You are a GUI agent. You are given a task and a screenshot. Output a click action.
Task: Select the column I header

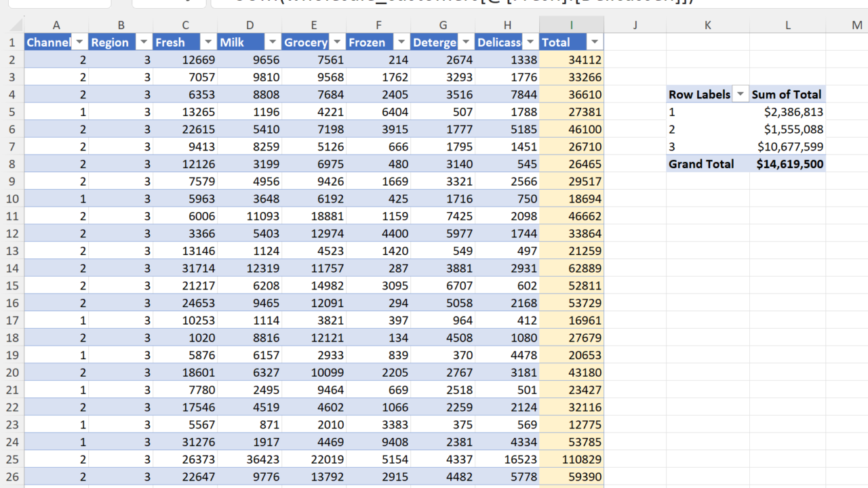point(571,25)
